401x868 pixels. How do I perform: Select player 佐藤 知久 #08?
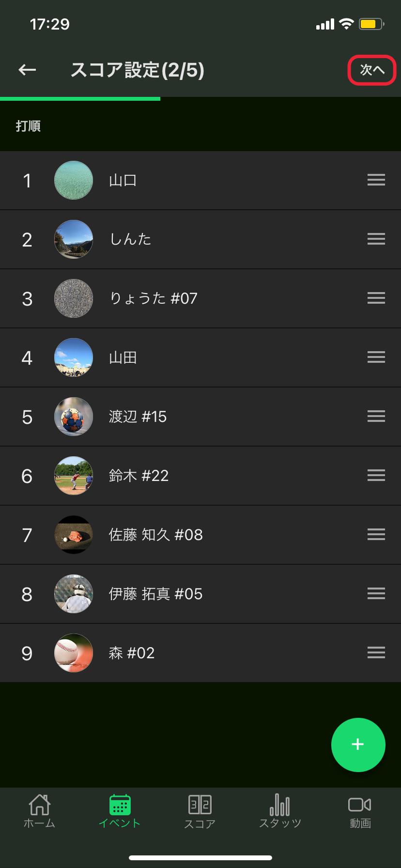pos(155,535)
